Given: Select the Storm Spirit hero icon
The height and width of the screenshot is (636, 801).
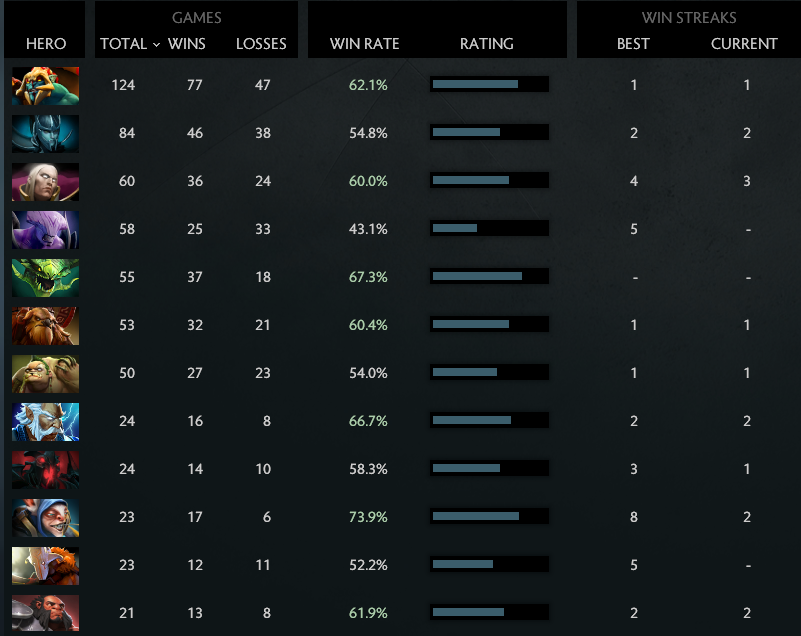Looking at the screenshot, I should coord(45,420).
